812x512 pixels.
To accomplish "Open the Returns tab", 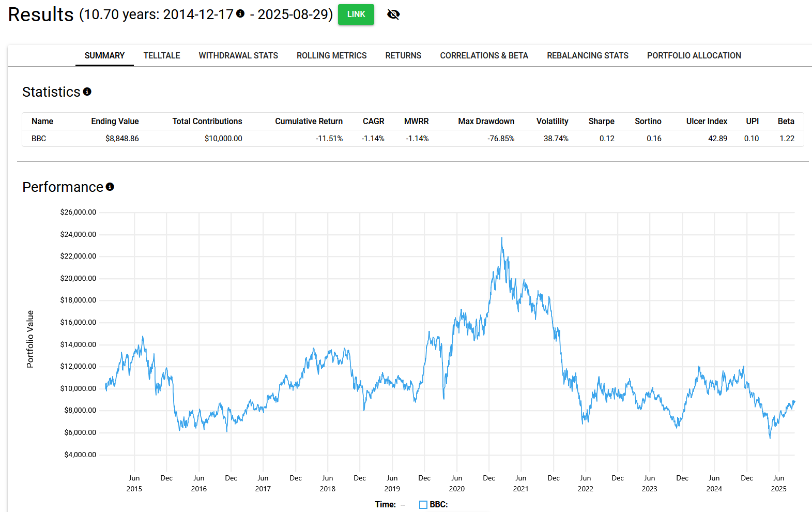I will pos(403,55).
